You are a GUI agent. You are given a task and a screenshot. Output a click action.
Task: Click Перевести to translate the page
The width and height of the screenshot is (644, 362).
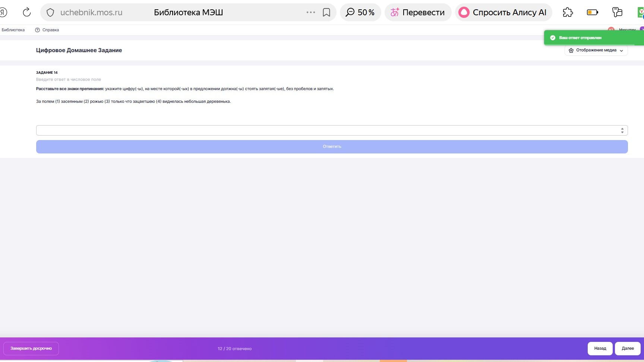418,12
